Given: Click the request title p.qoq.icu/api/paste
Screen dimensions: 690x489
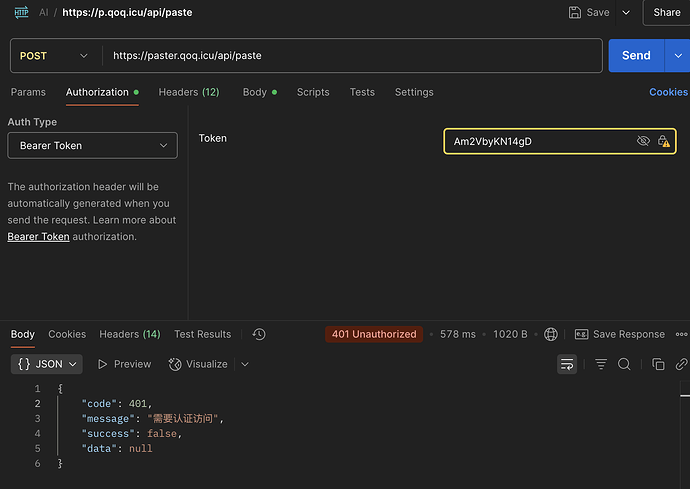Looking at the screenshot, I should (127, 12).
